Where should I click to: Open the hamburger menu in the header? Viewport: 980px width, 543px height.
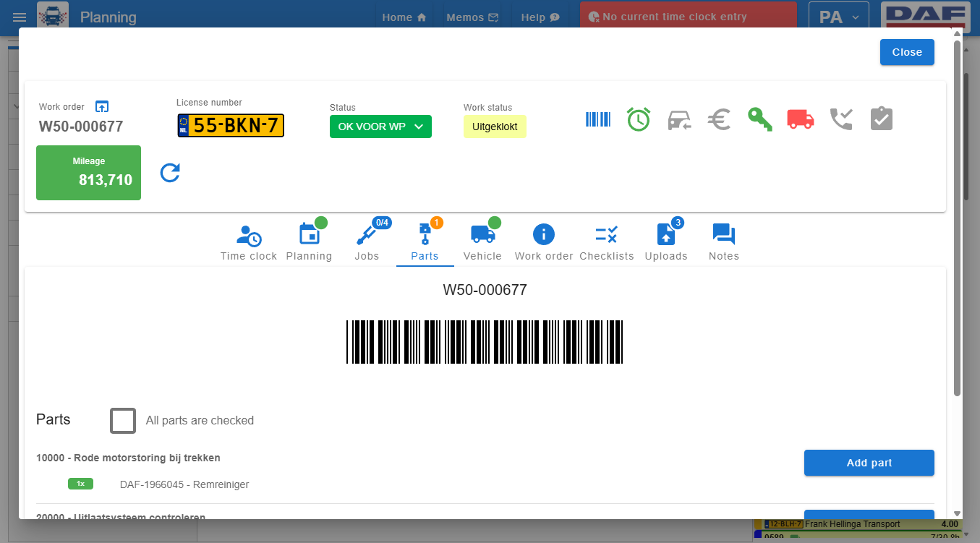coord(20,17)
